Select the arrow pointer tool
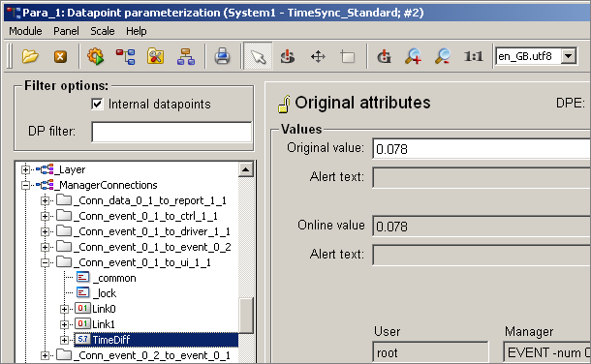 (258, 56)
